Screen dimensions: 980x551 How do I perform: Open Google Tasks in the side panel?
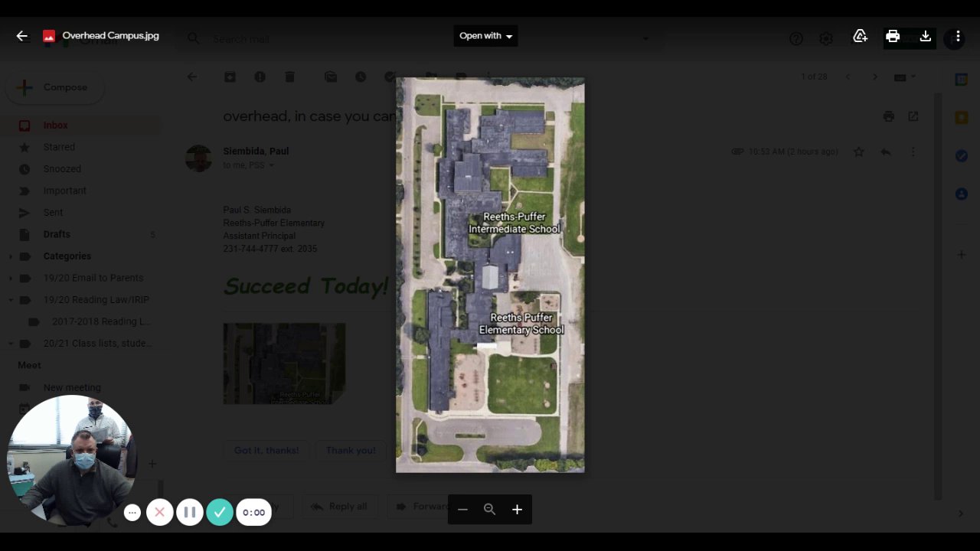click(x=962, y=155)
